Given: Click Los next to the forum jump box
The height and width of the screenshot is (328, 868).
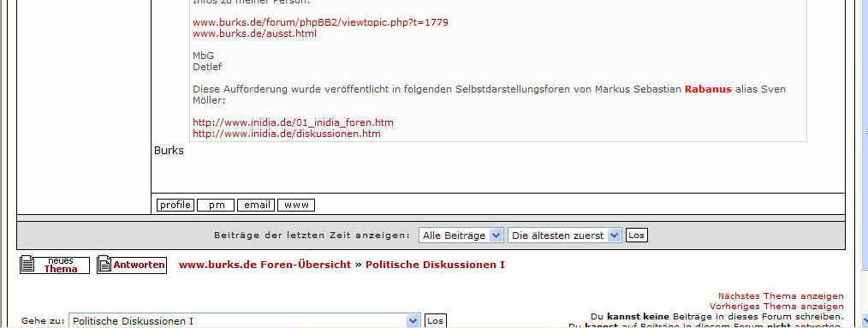Looking at the screenshot, I should [x=436, y=321].
